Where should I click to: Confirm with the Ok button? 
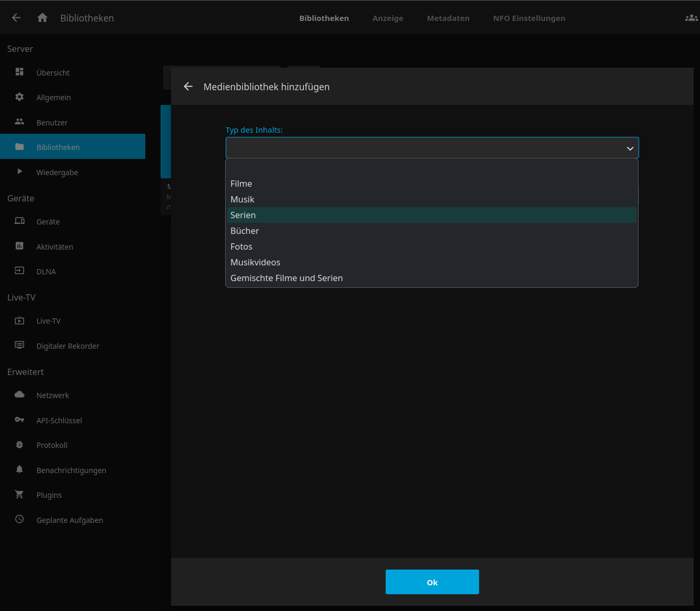coord(432,582)
